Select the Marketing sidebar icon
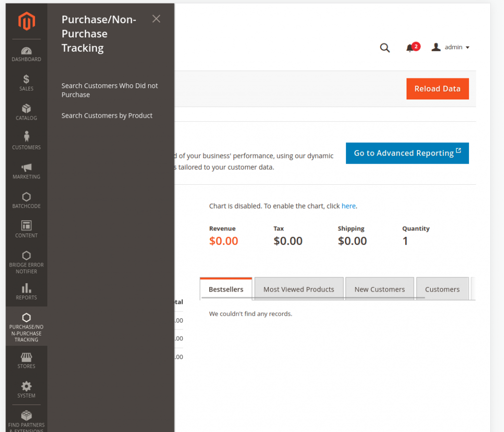Image resolution: width=504 pixels, height=432 pixels. tap(26, 171)
